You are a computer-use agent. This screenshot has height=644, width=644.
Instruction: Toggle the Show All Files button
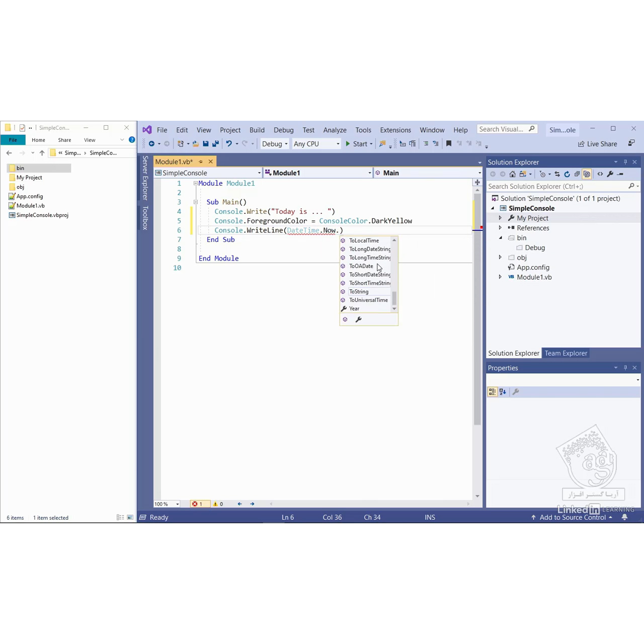click(587, 174)
